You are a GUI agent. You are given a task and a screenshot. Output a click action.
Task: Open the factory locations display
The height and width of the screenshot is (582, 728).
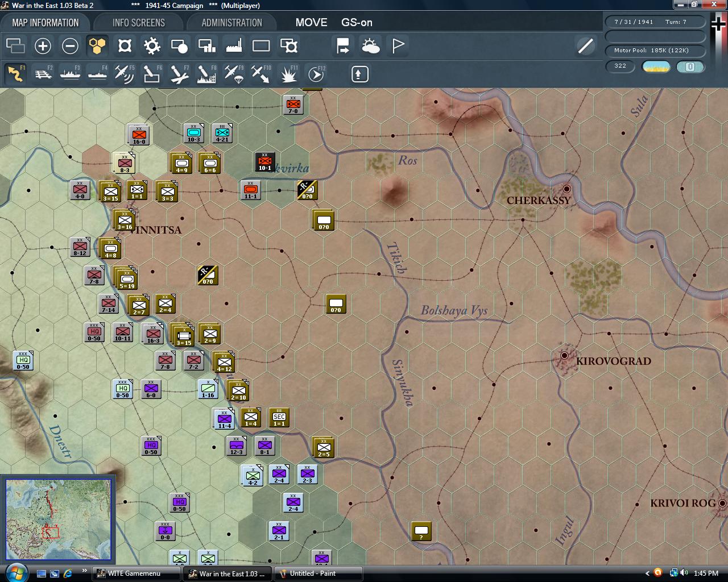pyautogui.click(x=234, y=46)
